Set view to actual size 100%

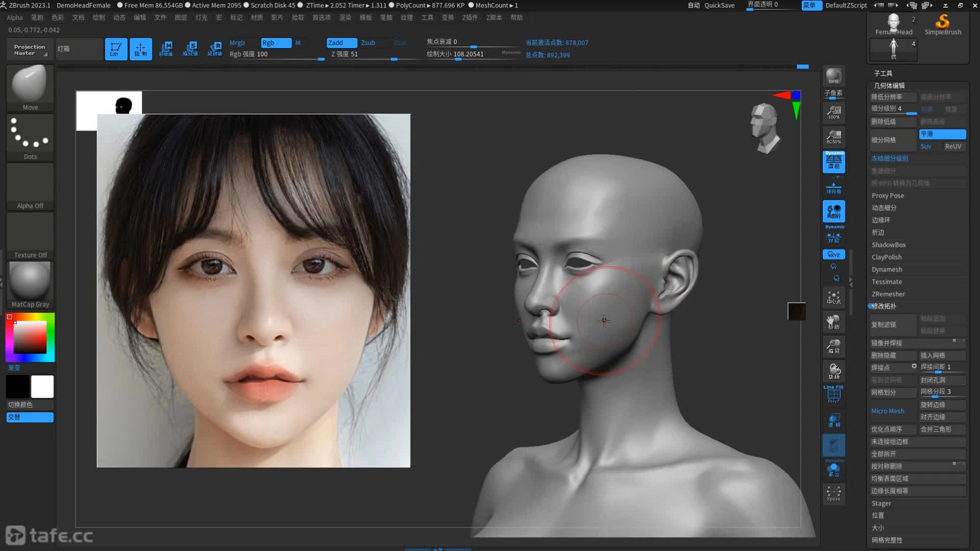[x=834, y=113]
